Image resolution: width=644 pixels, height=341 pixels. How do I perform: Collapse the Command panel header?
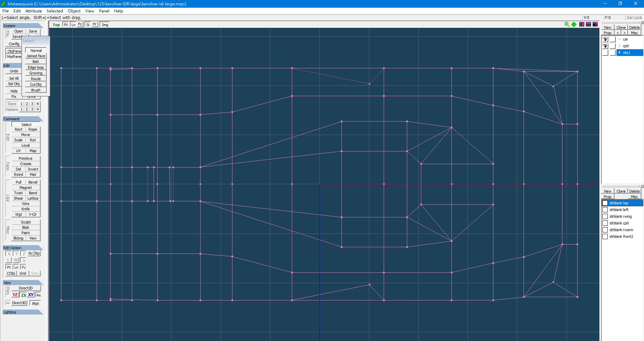23,119
